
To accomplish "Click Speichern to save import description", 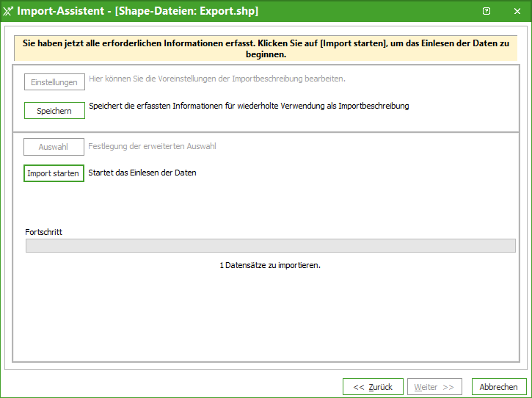I will (54, 111).
